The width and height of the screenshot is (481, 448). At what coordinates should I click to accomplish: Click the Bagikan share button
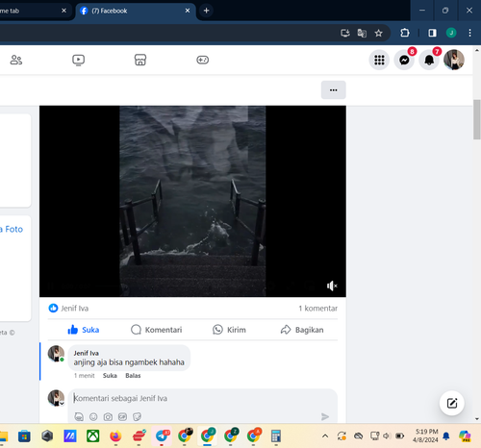pyautogui.click(x=302, y=330)
